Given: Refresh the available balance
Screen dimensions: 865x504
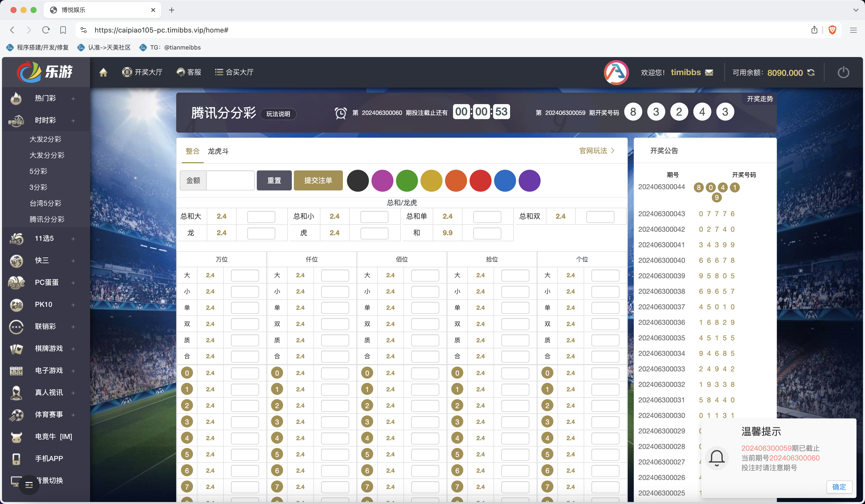Looking at the screenshot, I should tap(811, 72).
